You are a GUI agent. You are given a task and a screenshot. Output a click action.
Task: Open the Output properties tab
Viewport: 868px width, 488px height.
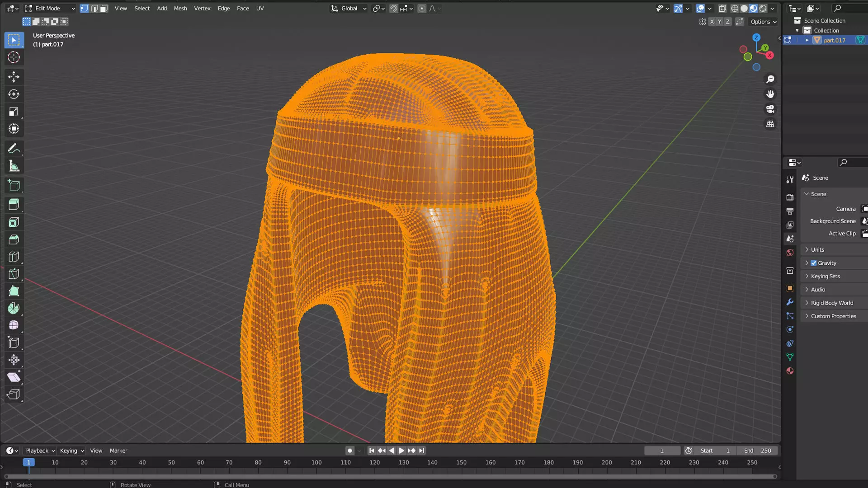coord(790,211)
